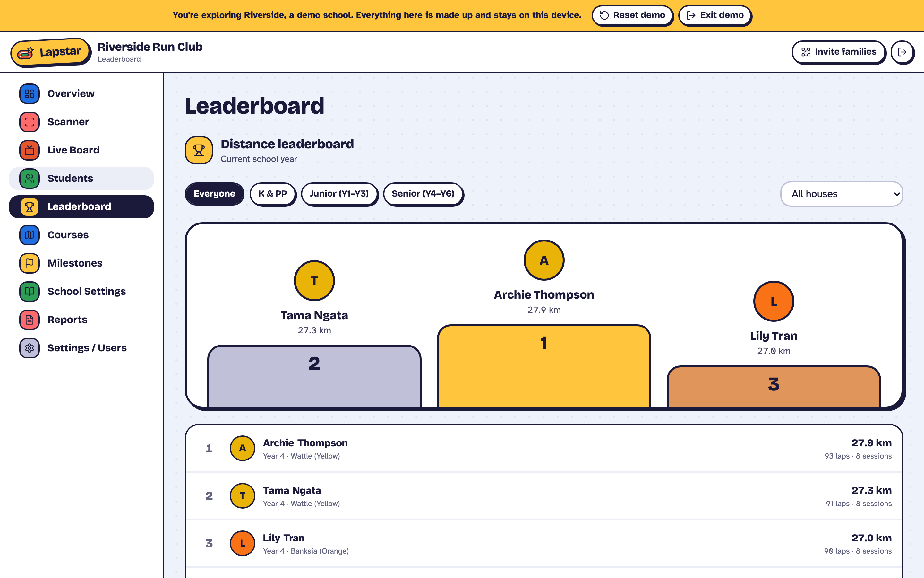
Task: Click Tama Ngata's podium avatar
Action: 314,281
